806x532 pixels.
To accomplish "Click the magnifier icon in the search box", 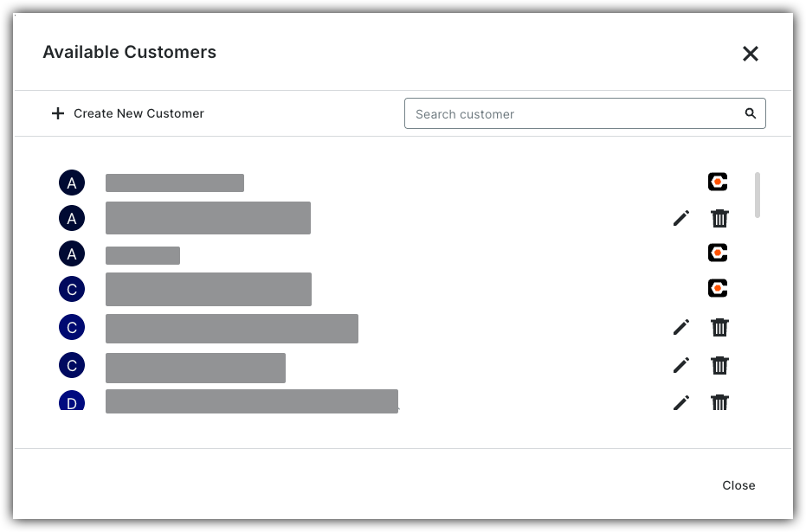I will tap(751, 113).
